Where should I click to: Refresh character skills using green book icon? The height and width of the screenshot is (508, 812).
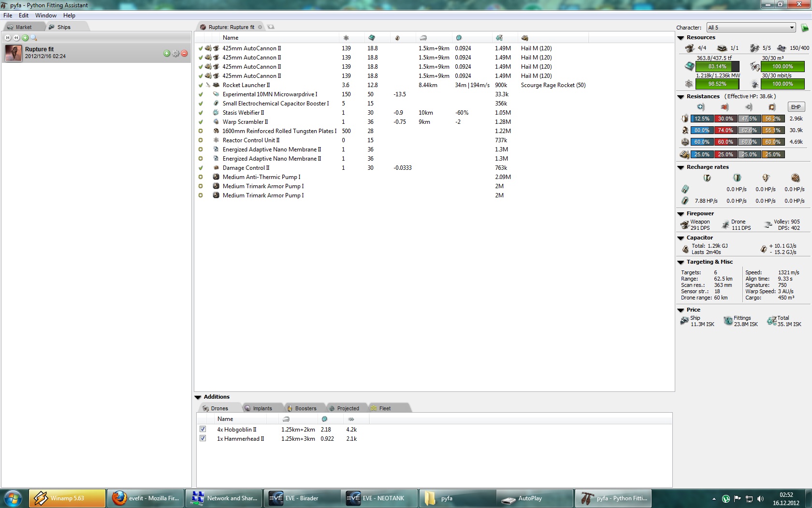(x=805, y=28)
